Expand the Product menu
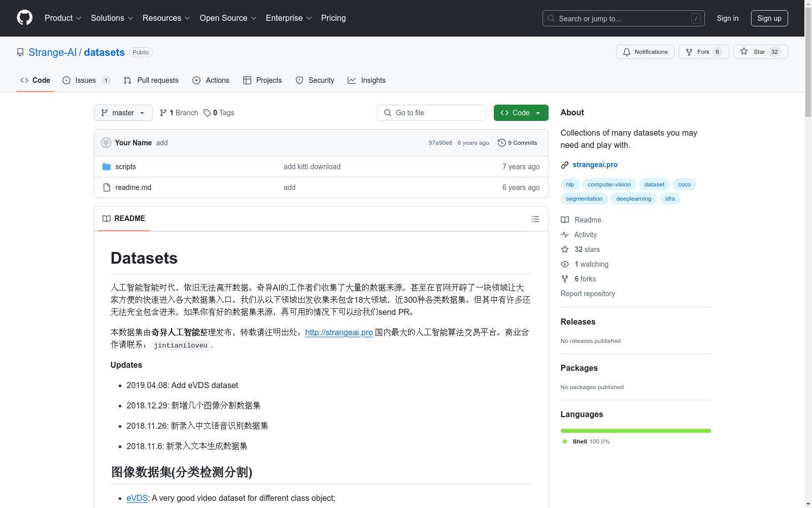Viewport: 812px width, 508px height. 63,18
